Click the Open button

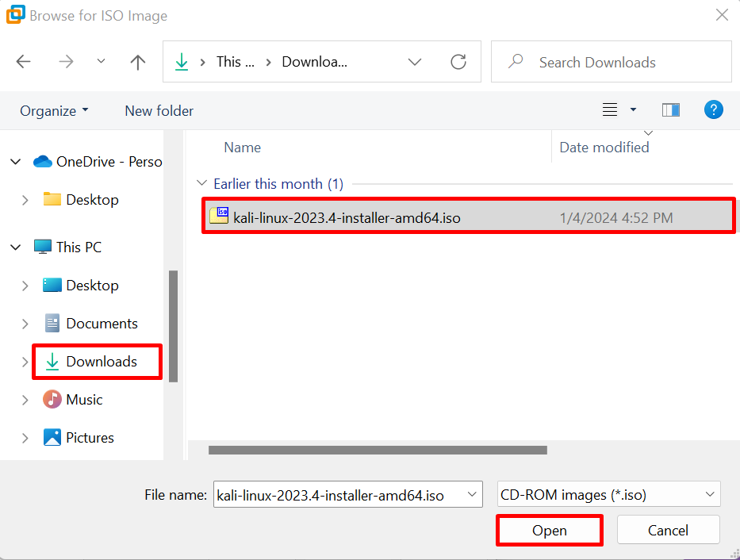pyautogui.click(x=550, y=531)
